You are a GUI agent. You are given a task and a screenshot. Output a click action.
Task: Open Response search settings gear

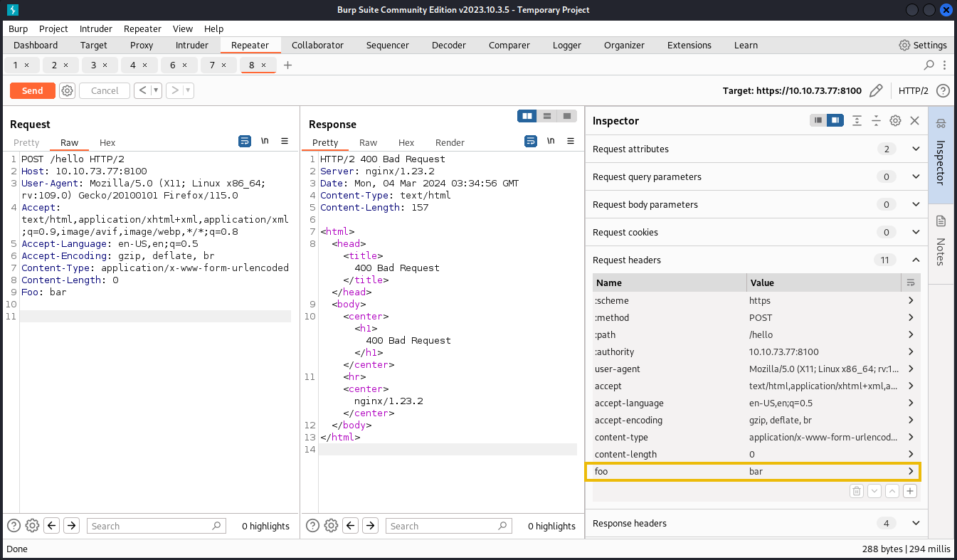tap(331, 526)
